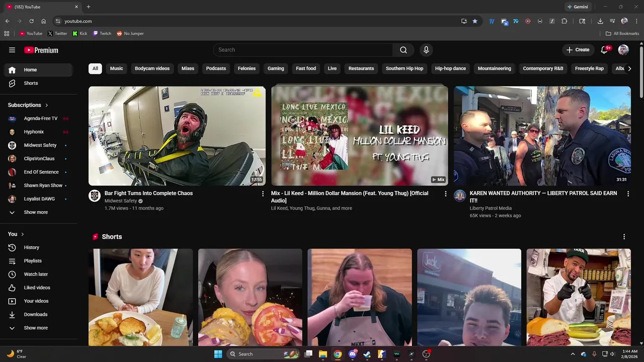
Task: Click the Create button
Action: [x=578, y=50]
